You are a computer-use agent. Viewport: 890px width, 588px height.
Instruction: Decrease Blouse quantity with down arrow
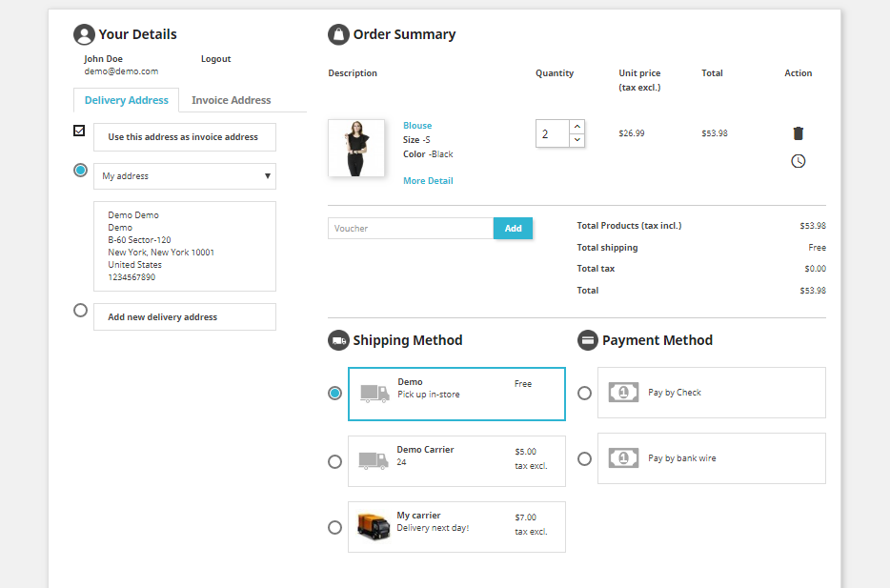point(577,140)
